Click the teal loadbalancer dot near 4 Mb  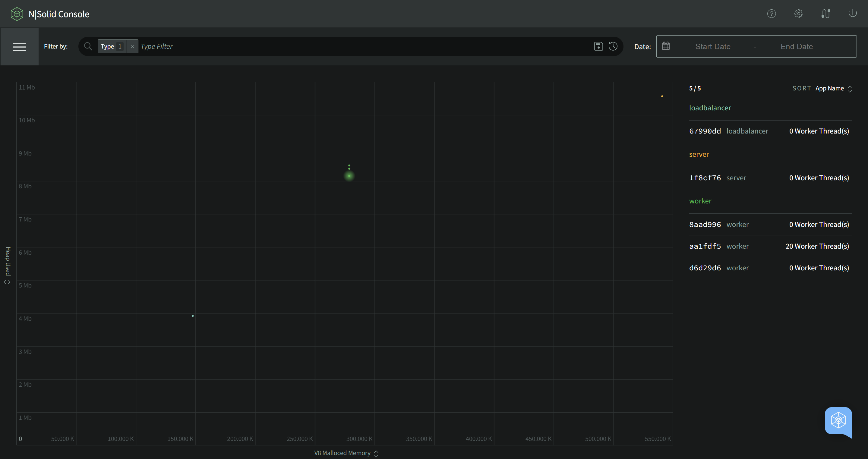[x=193, y=316]
